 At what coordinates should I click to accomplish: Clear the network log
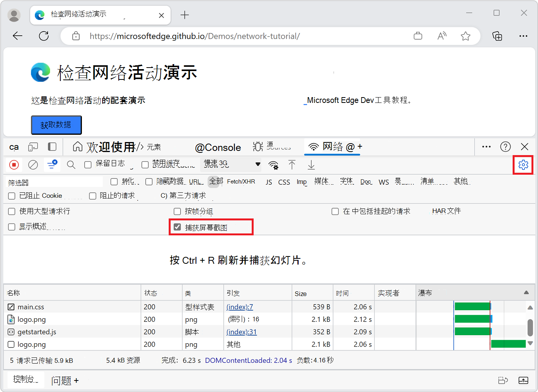pos(33,165)
